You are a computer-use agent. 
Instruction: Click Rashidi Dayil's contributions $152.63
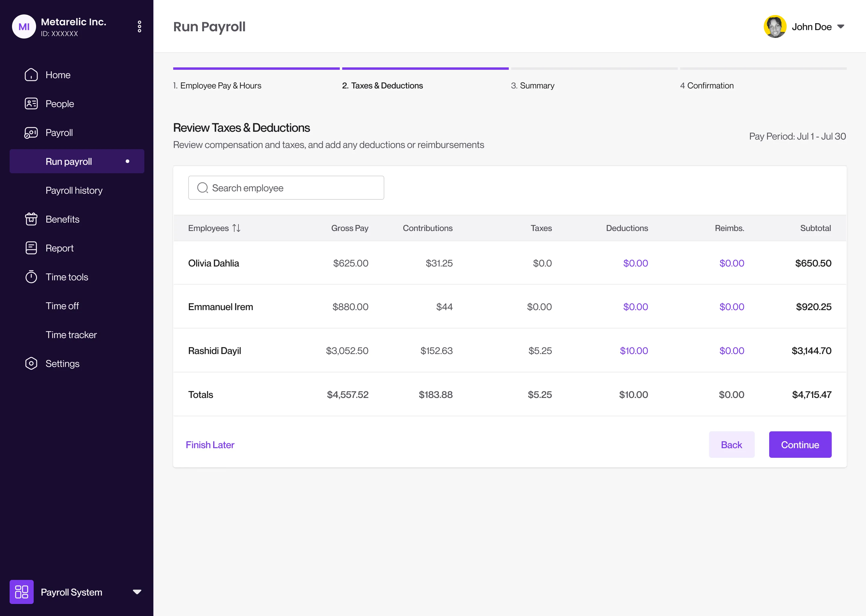pos(436,350)
